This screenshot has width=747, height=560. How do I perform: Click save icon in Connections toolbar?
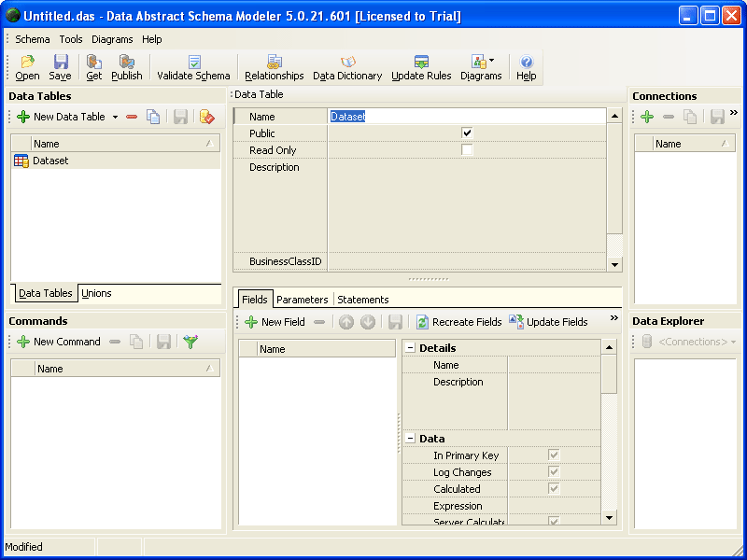(x=717, y=117)
